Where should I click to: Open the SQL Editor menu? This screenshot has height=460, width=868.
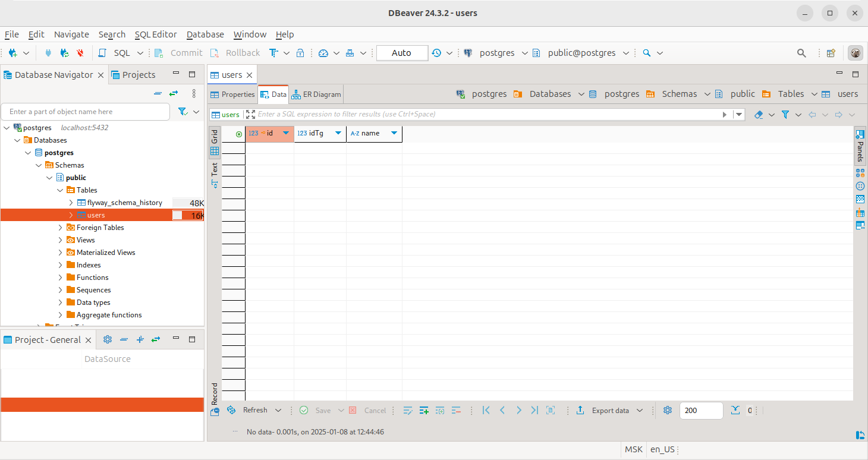[x=156, y=34]
